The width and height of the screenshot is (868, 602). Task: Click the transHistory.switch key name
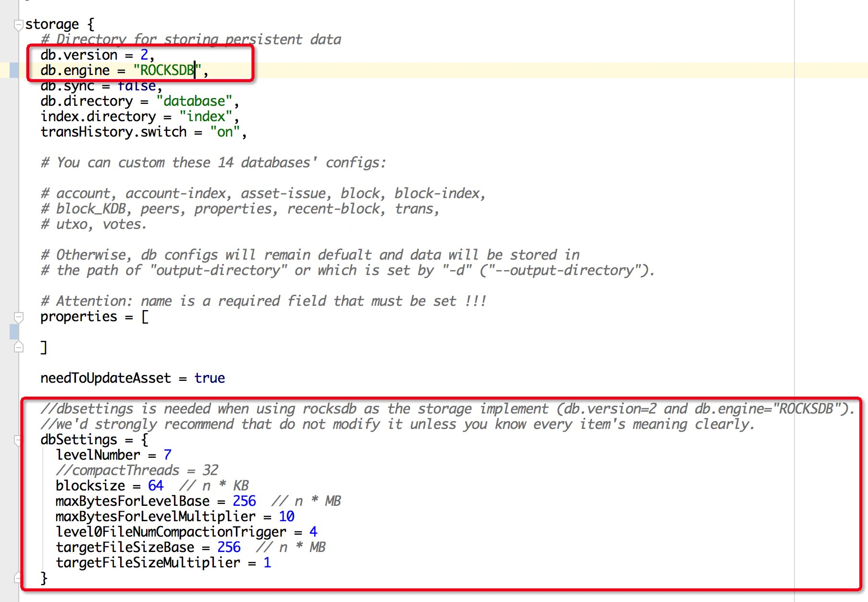113,132
